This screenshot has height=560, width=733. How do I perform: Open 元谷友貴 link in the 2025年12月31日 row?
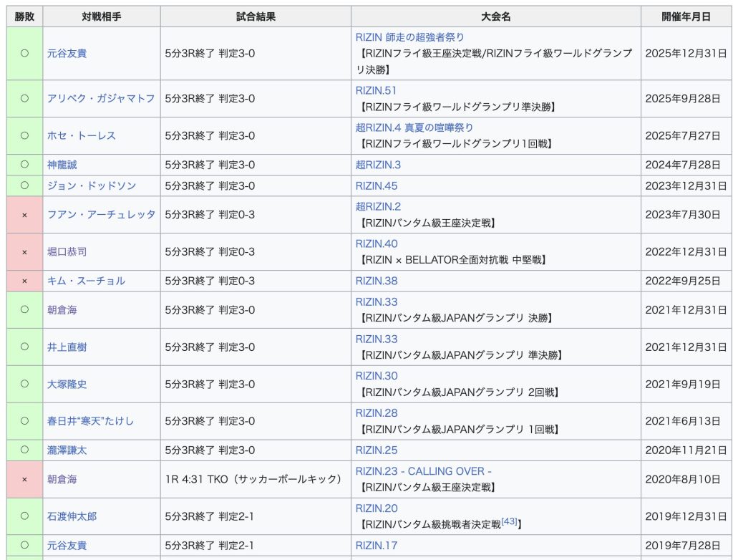(x=67, y=53)
